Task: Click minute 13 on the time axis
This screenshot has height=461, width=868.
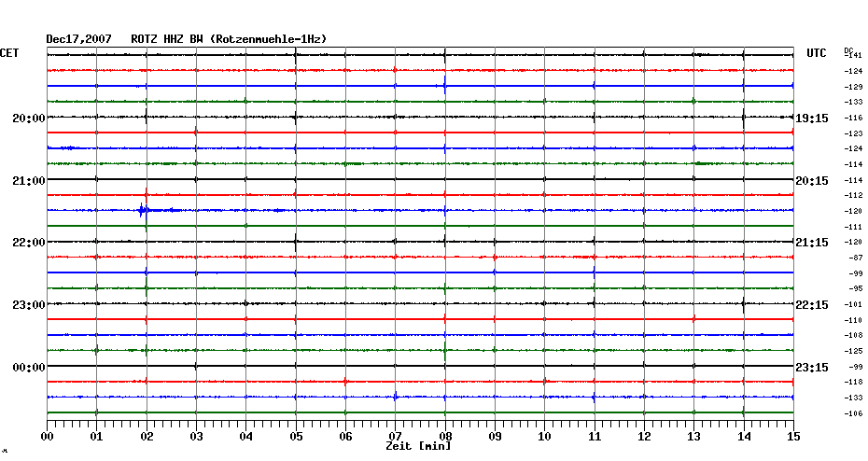Action: 693,437
